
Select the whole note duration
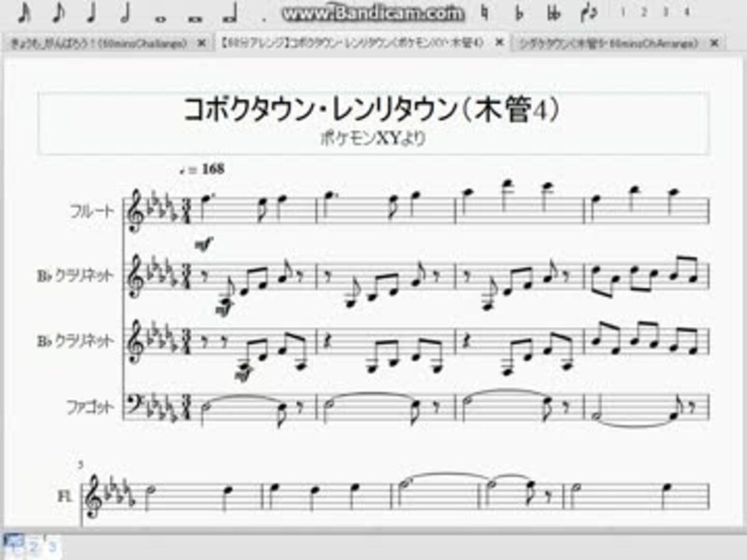click(x=160, y=19)
